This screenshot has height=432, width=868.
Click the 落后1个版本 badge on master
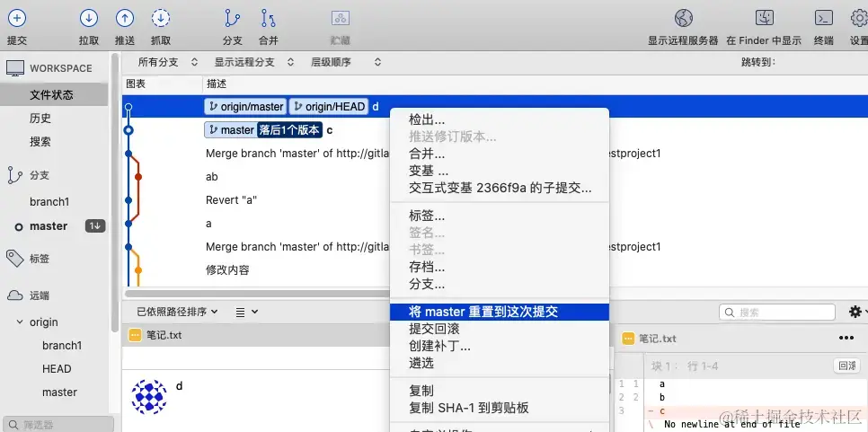tap(289, 130)
